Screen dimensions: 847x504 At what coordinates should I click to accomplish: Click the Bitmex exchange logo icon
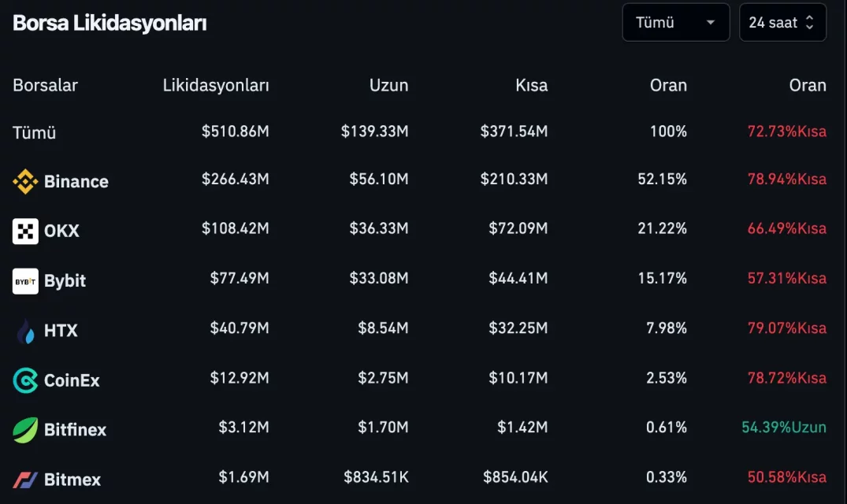coord(25,480)
